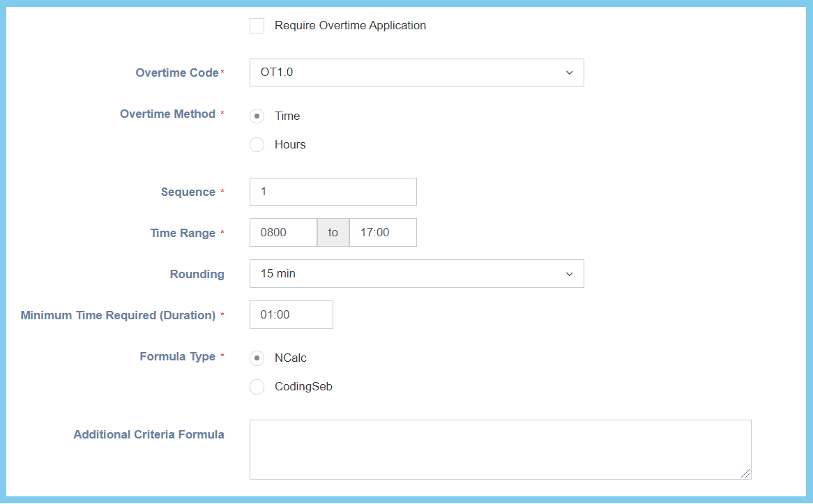Click the chevron arrow in Rounding field
Image resolution: width=813 pixels, height=504 pixels.
[570, 274]
